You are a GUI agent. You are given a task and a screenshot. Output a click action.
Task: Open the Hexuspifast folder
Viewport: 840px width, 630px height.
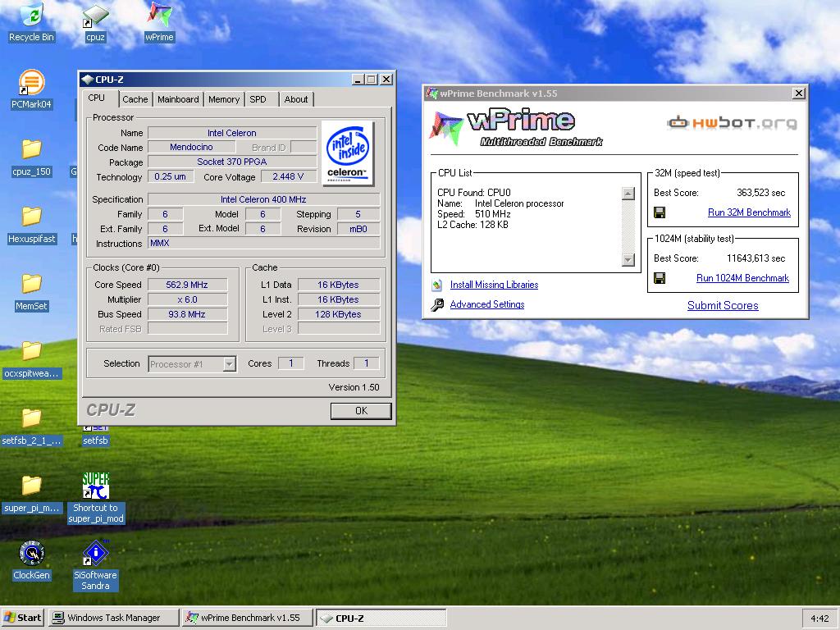(31, 225)
